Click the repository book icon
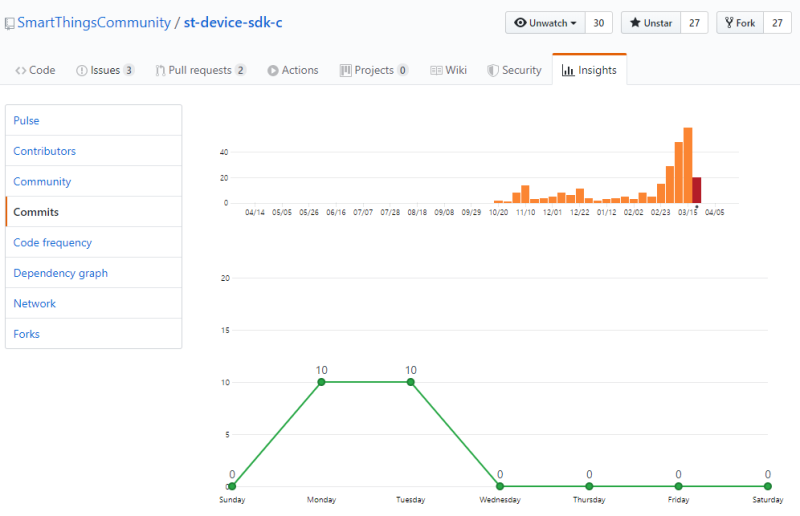The width and height of the screenshot is (800, 516). pyautogui.click(x=10, y=23)
